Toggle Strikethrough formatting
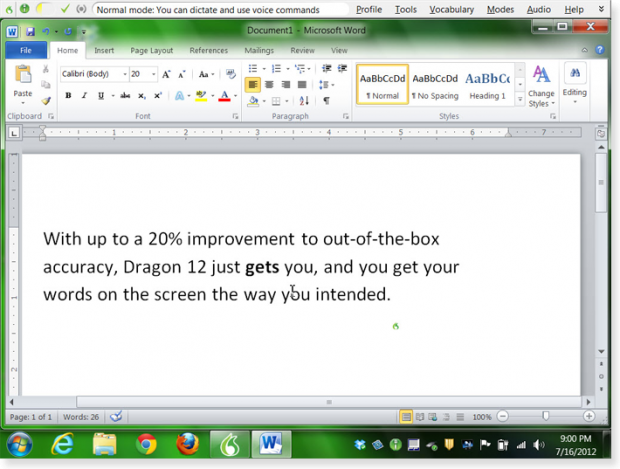This screenshot has width=620, height=469. 125,95
